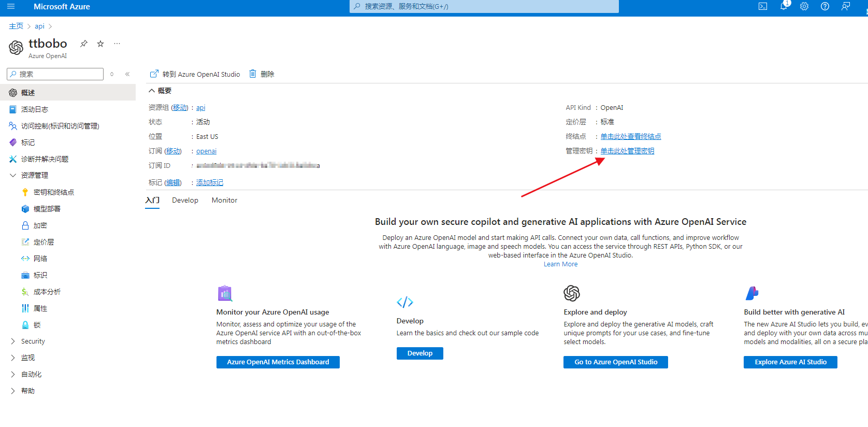Click the dollar icon for 成本分析
This screenshot has width=868, height=427.
25,292
